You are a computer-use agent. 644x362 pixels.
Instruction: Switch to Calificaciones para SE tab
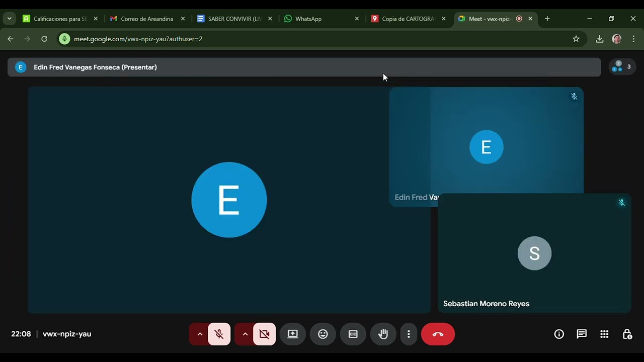60,19
